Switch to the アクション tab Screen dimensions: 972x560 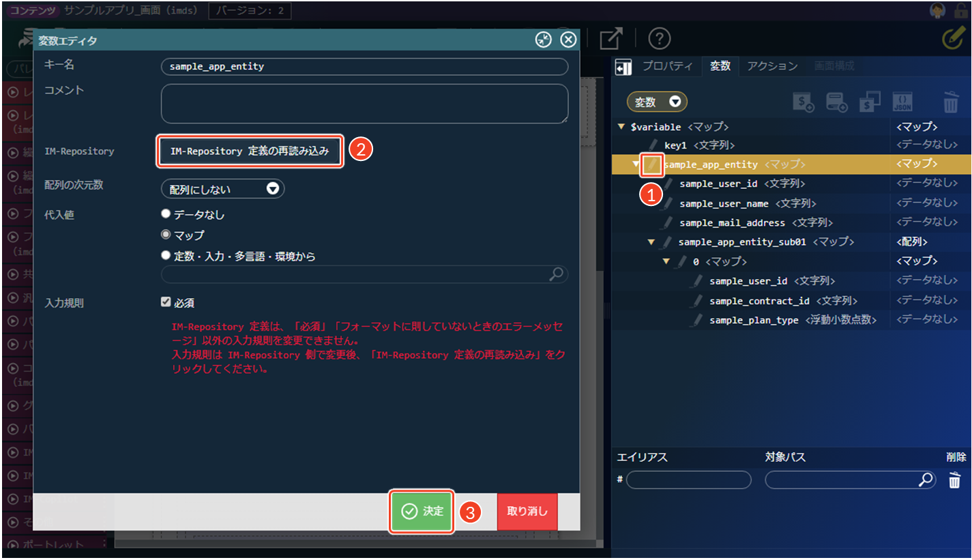tap(771, 66)
